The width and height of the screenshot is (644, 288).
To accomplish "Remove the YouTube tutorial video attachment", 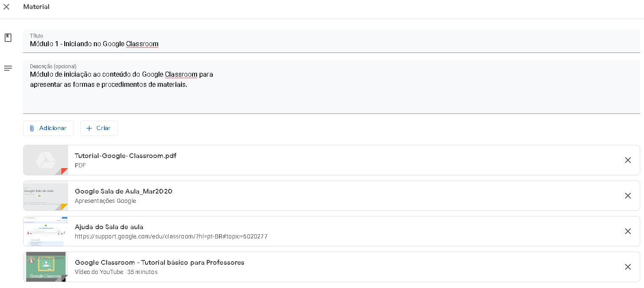I will [628, 267].
